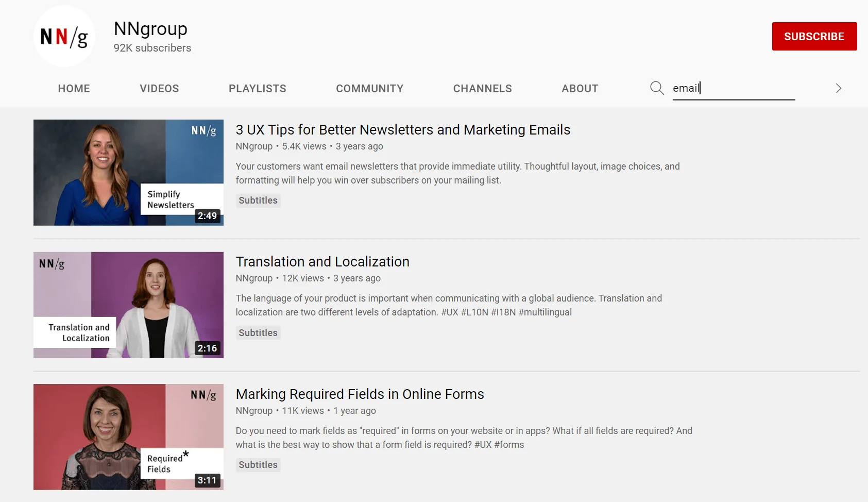Open the Required Fields video thumbnail
Image resolution: width=868 pixels, height=502 pixels.
pos(128,437)
